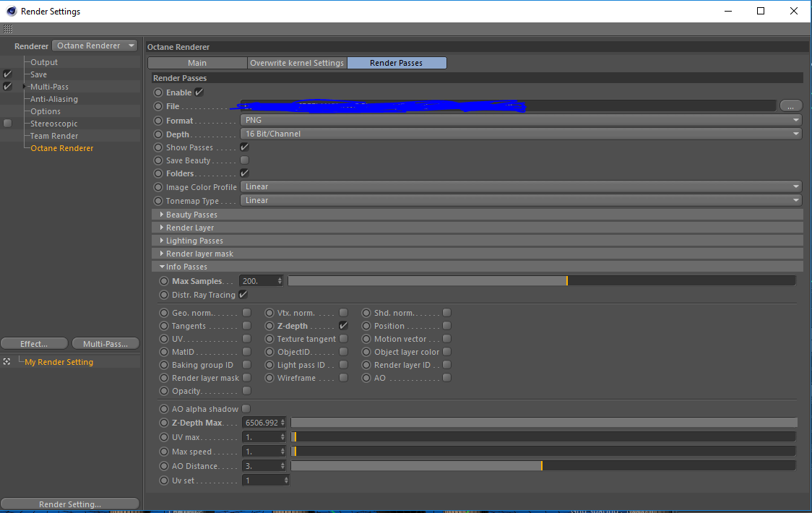The height and width of the screenshot is (513, 812).
Task: Click the animation dot beside Format
Action: [158, 120]
